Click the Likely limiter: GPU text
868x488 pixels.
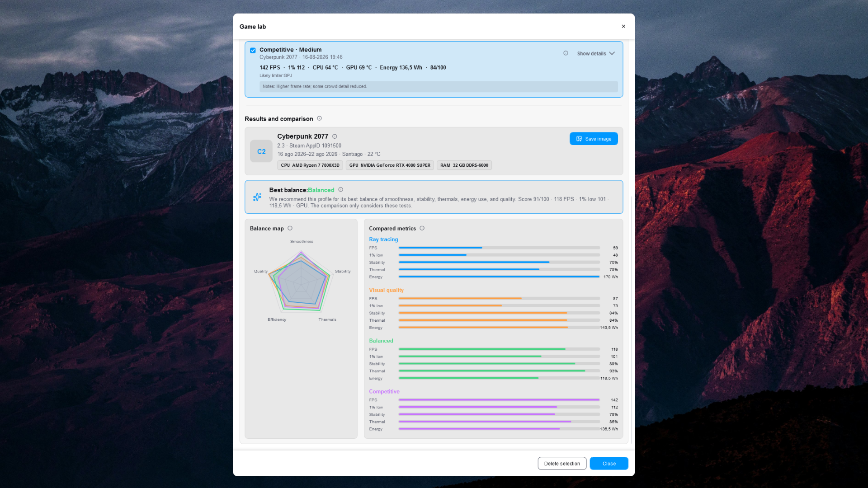(276, 75)
